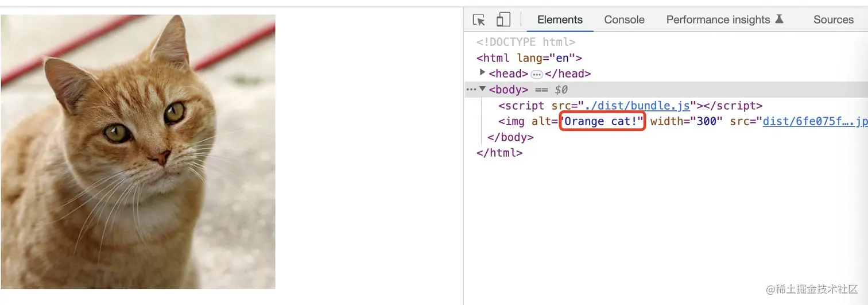
Task: Open the dist/6fe075f image source link
Action: pyautogui.click(x=815, y=122)
